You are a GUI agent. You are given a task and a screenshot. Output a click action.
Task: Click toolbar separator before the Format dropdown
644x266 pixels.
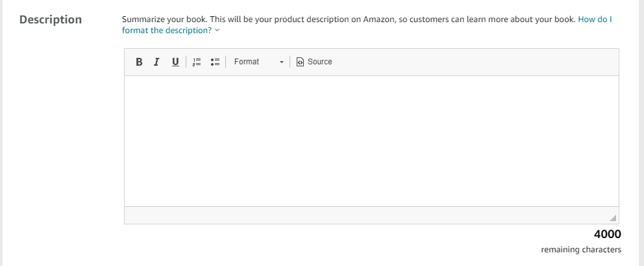coord(226,62)
